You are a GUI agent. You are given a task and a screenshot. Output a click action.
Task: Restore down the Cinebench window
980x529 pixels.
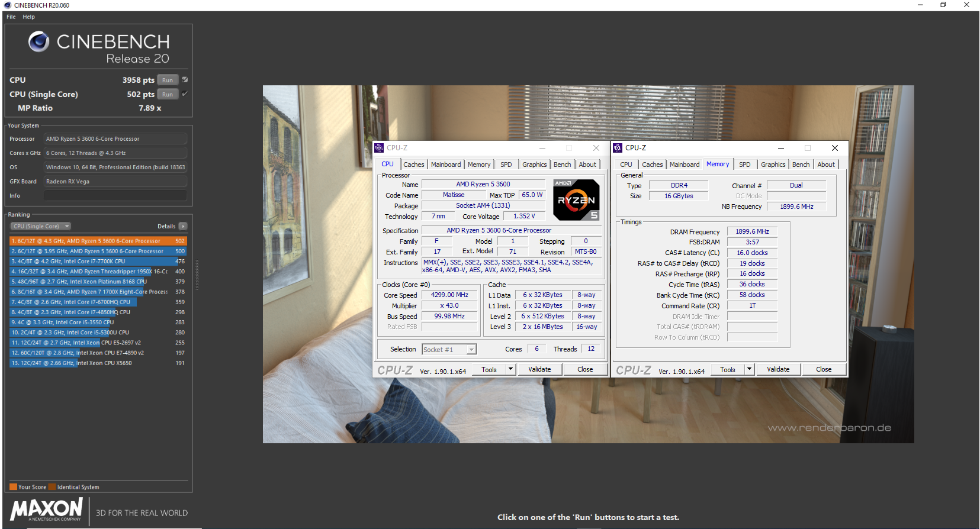[943, 5]
